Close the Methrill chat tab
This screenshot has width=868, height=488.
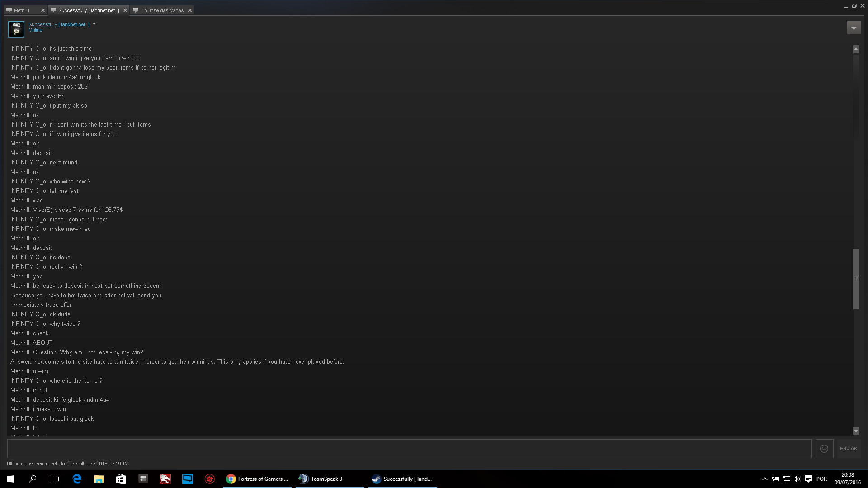point(43,10)
